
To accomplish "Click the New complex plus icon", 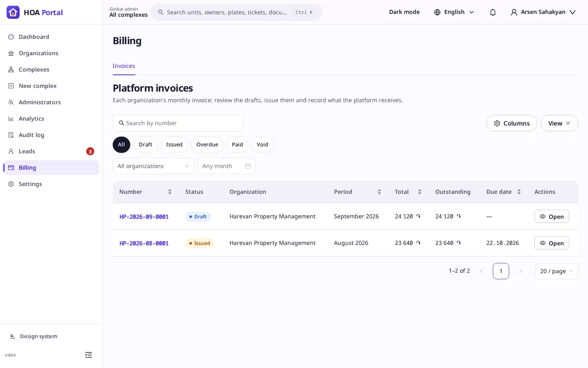I will coord(11,86).
